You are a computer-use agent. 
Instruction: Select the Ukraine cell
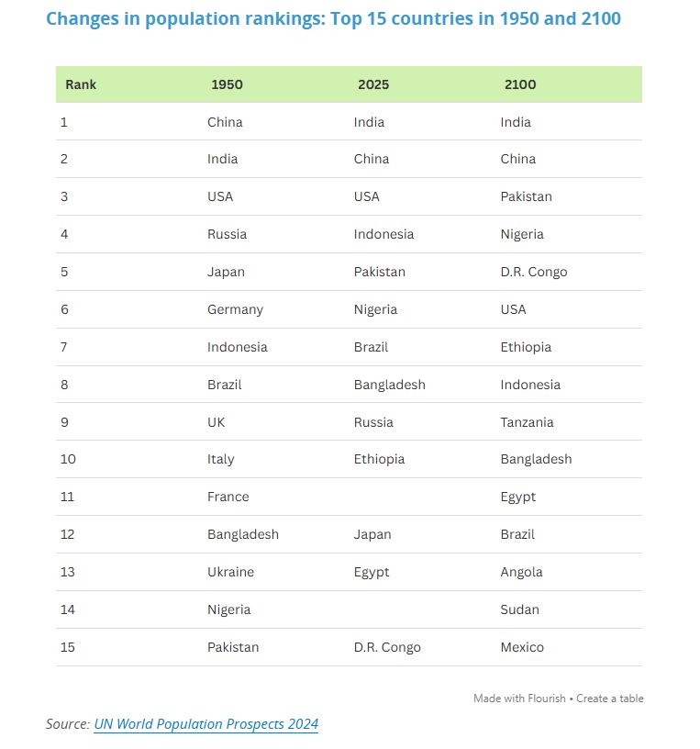coord(230,572)
